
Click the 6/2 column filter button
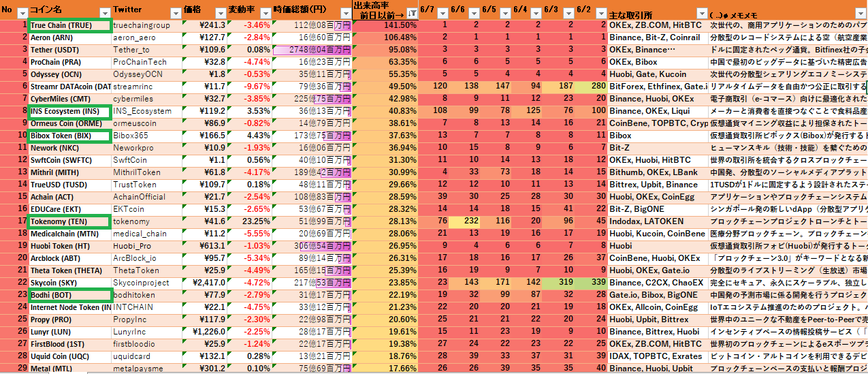click(600, 13)
